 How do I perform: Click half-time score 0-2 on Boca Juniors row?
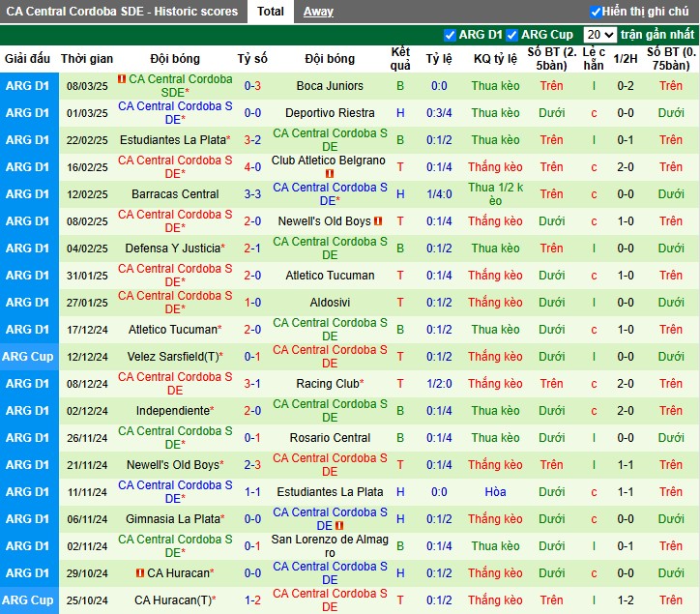pyautogui.click(x=625, y=86)
